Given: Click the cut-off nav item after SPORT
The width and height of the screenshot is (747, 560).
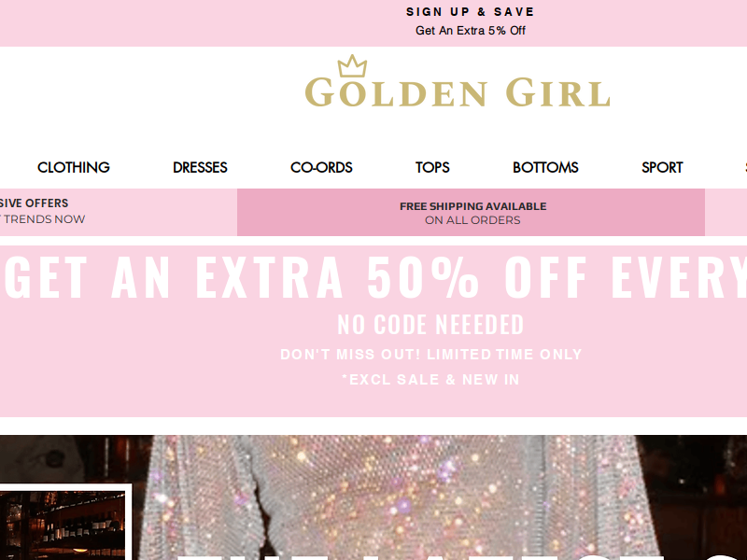Looking at the screenshot, I should [x=745, y=167].
